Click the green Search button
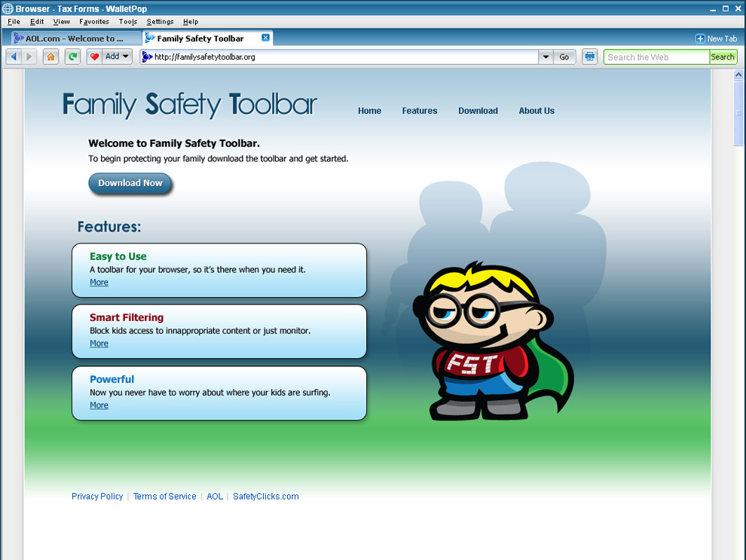Screen dimensions: 746x560 tap(722, 57)
